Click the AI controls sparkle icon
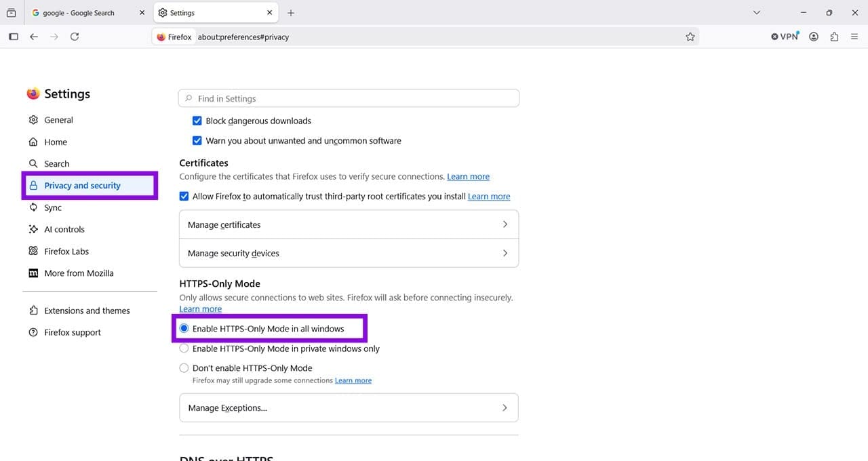The height and width of the screenshot is (461, 868). tap(33, 229)
